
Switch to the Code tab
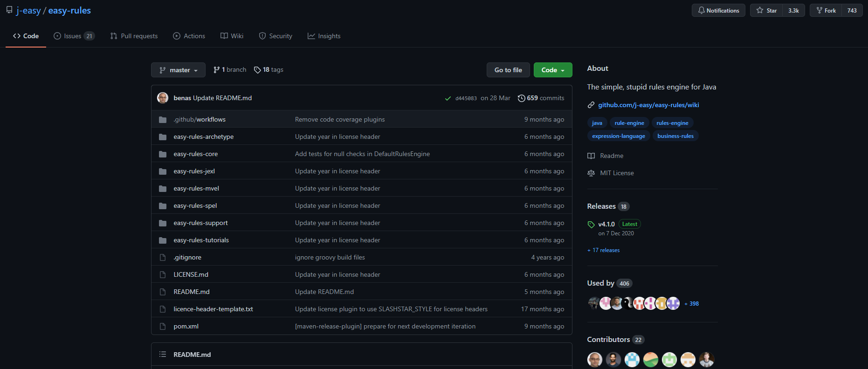(26, 36)
